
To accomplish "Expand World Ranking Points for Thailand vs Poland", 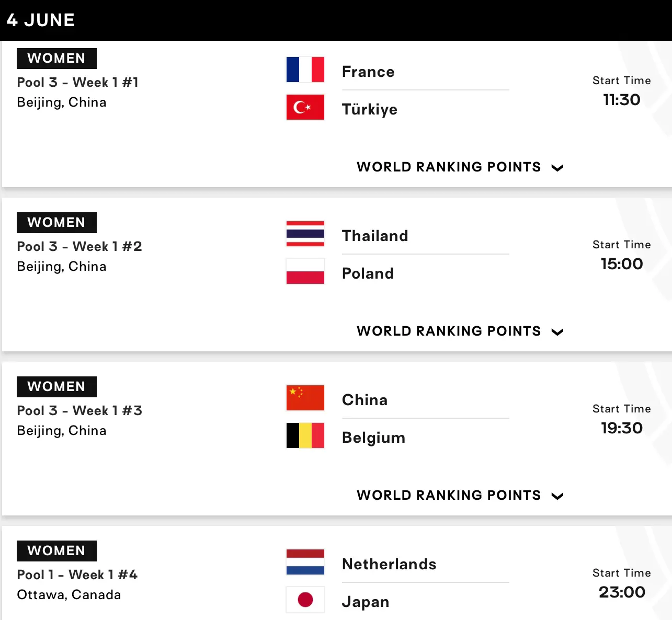I will (460, 331).
